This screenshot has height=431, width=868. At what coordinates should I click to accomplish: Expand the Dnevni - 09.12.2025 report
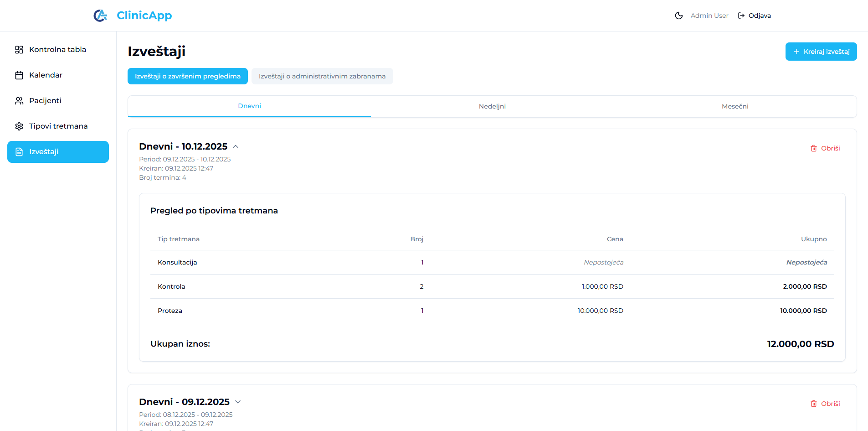[238, 402]
